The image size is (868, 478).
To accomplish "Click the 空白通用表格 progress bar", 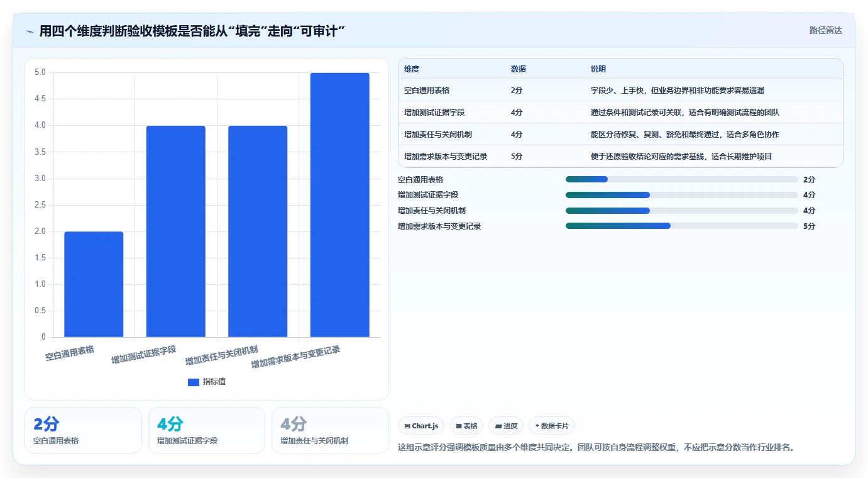I will pyautogui.click(x=682, y=179).
